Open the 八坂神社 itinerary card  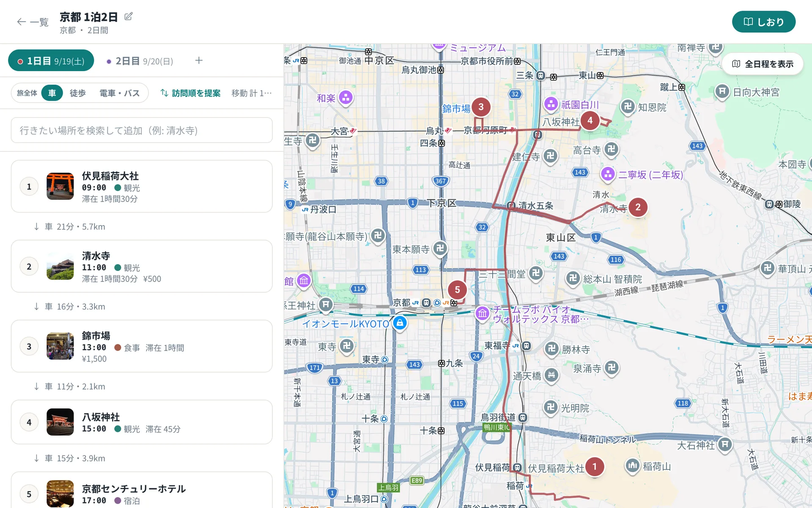[142, 422]
